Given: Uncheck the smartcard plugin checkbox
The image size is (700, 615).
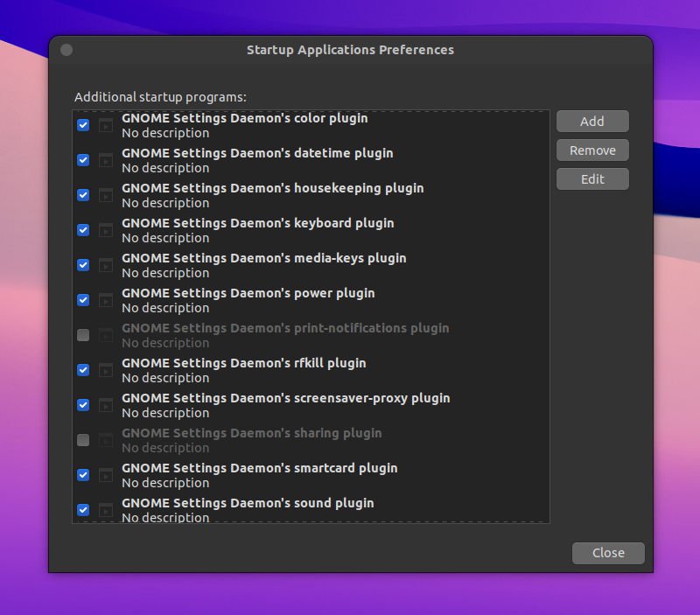Looking at the screenshot, I should [x=83, y=475].
